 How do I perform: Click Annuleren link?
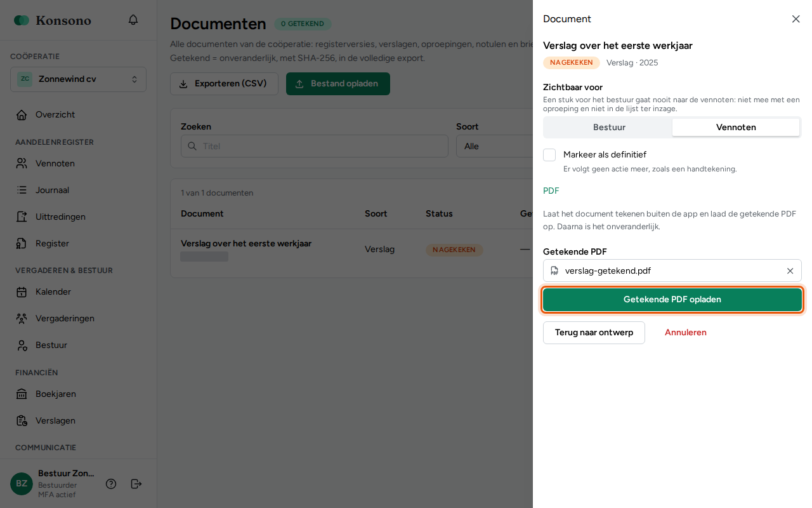point(686,333)
